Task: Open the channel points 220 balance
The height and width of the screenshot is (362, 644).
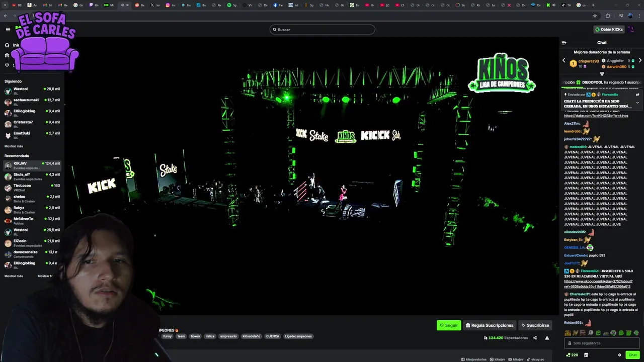Action: coord(572,355)
